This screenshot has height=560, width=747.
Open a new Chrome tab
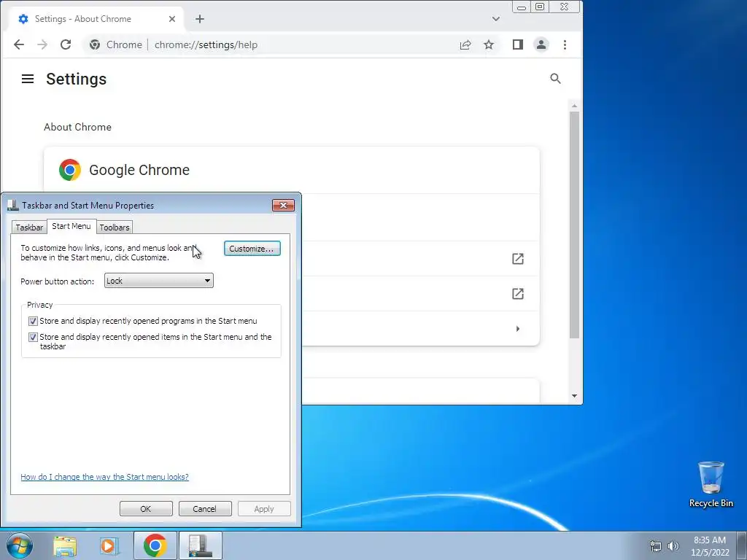click(200, 19)
